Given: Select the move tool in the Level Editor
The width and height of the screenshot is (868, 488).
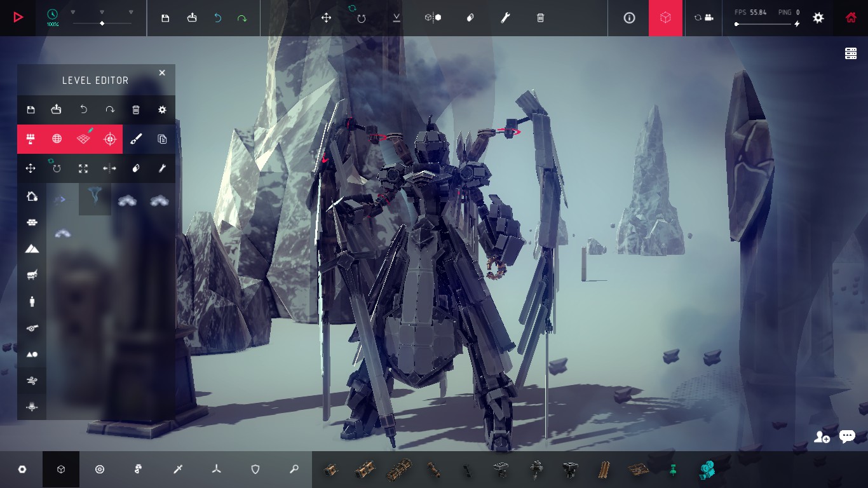Looking at the screenshot, I should pyautogui.click(x=30, y=168).
